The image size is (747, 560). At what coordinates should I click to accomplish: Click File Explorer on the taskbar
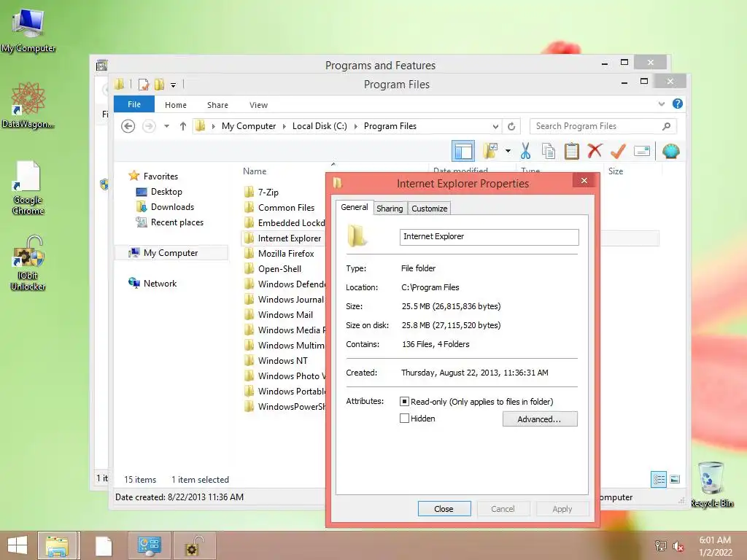(57, 545)
